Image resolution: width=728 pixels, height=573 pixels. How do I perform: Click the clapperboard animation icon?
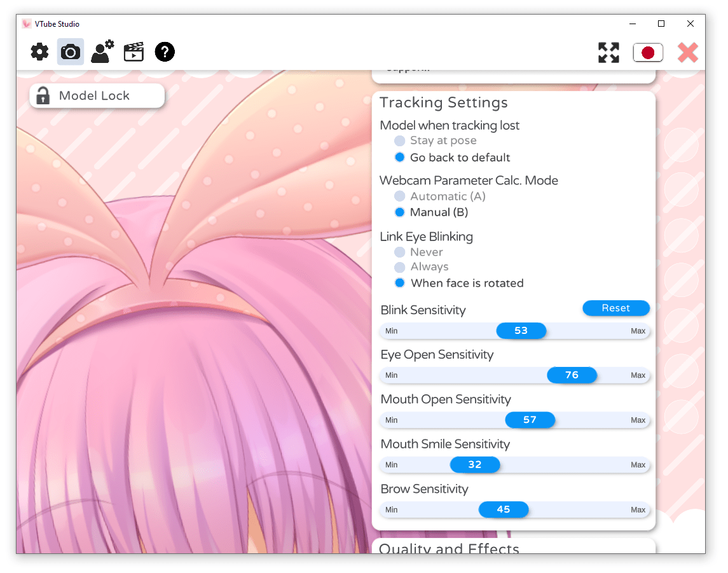pyautogui.click(x=134, y=52)
